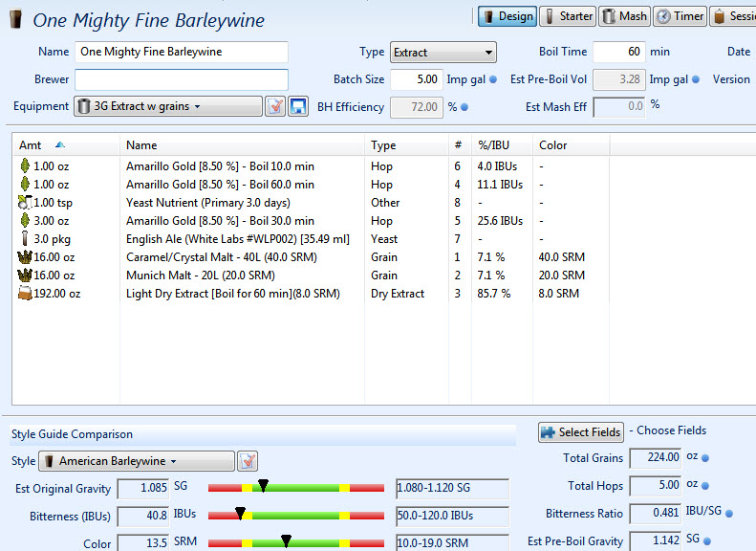Image resolution: width=756 pixels, height=551 pixels.
Task: Click hop icon of 3.00 oz Amarillo Gold
Action: pos(25,220)
